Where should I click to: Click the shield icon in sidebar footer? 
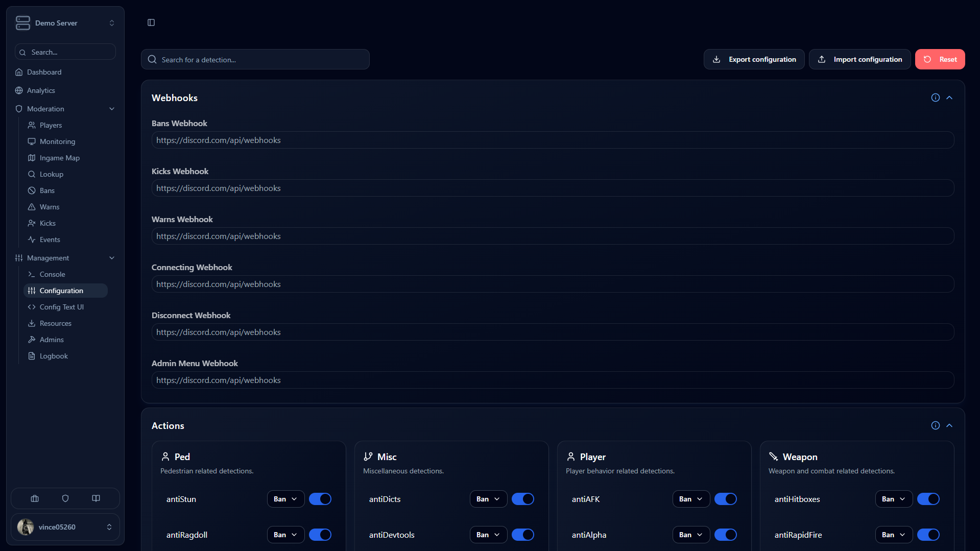click(x=65, y=498)
